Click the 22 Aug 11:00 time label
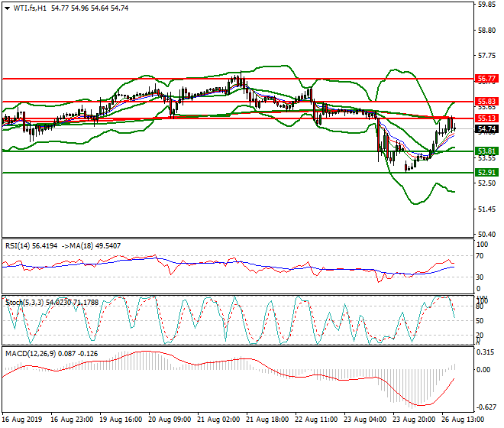This screenshot has height=428, width=504. tap(316, 420)
